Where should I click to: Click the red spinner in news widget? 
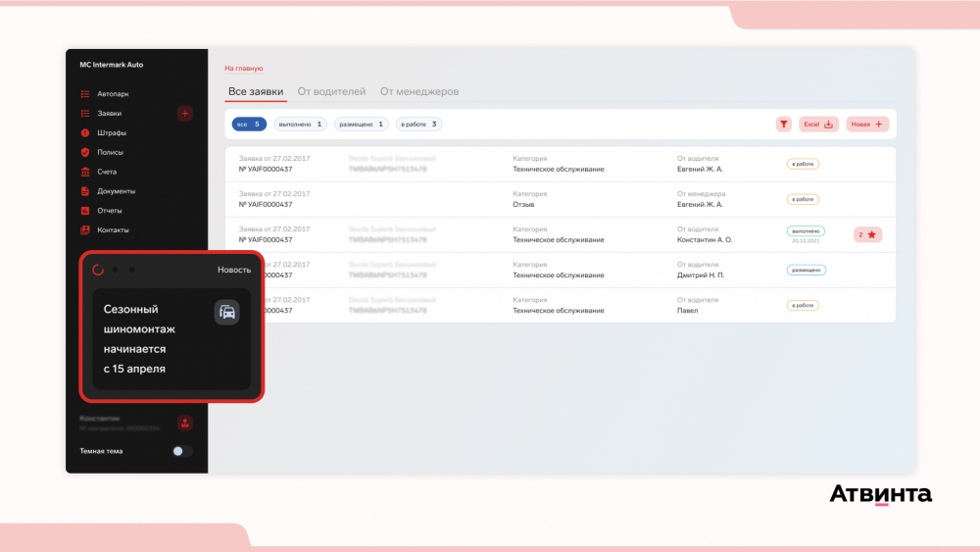coord(98,270)
